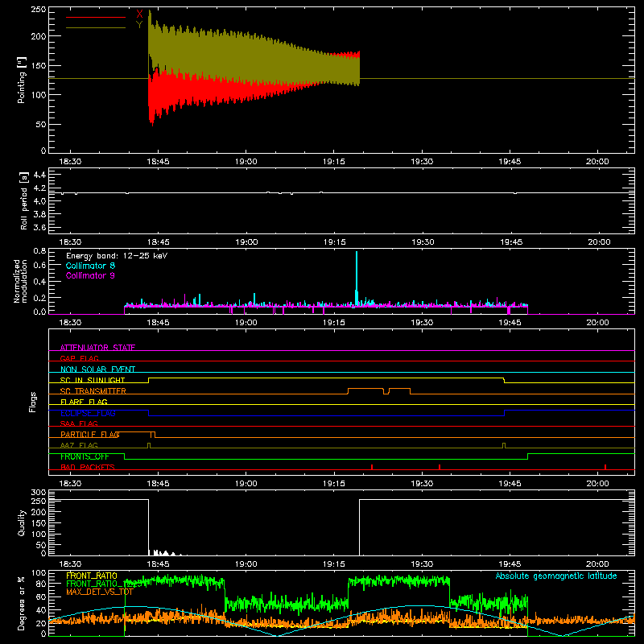Select the FRONTS_OFF flag label
This screenshot has width=644, height=644.
(x=85, y=456)
